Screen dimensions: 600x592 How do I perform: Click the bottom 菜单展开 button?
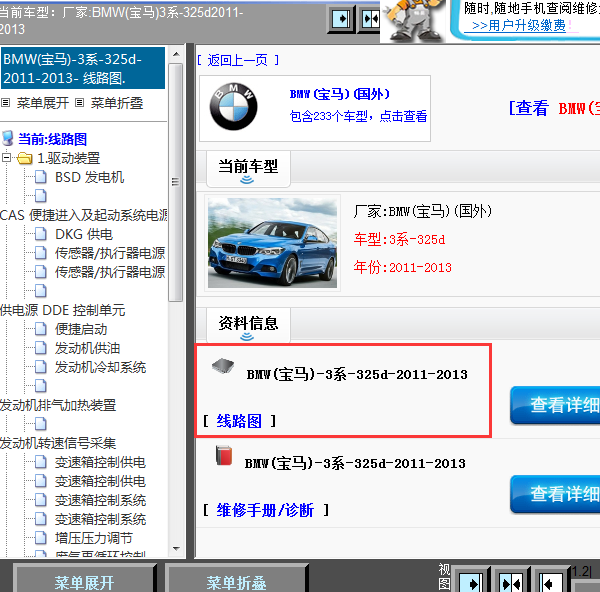(x=84, y=580)
